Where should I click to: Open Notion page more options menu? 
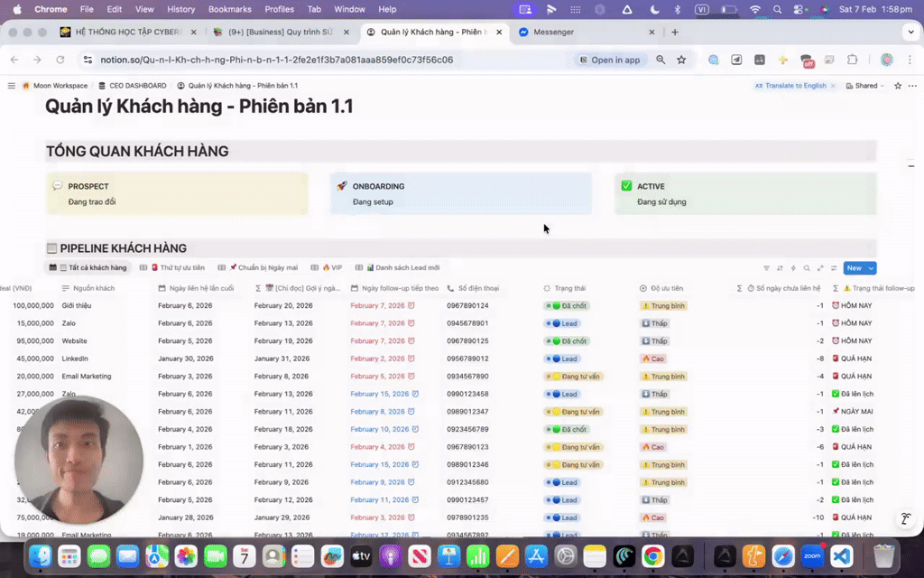pos(912,86)
